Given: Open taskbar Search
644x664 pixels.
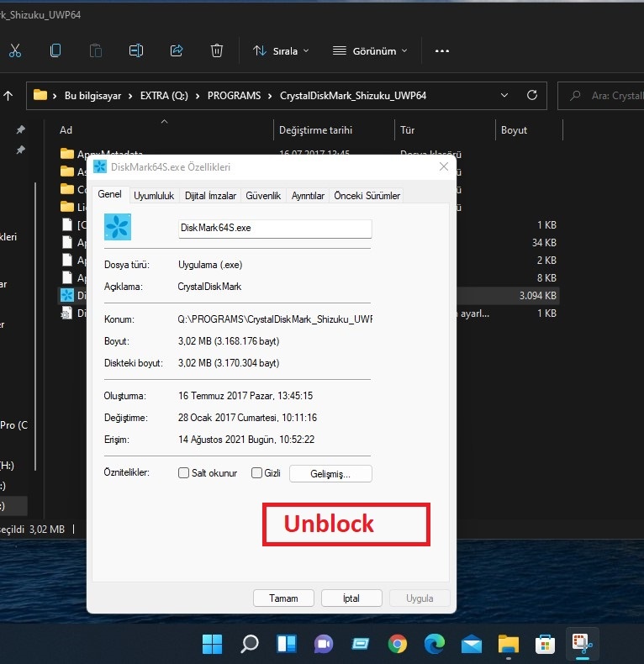Looking at the screenshot, I should pyautogui.click(x=249, y=644).
